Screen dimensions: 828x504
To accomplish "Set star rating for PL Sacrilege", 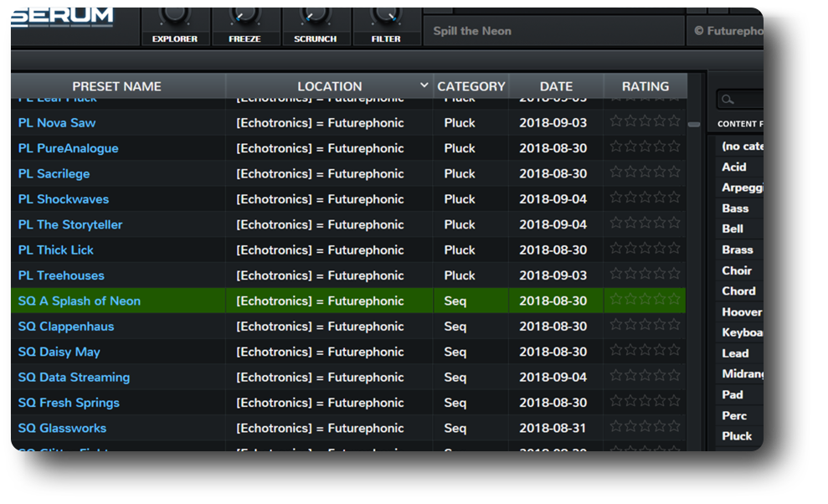I will 645,172.
